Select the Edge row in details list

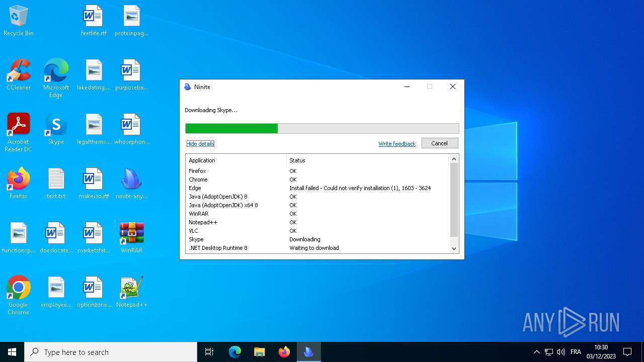pos(317,188)
